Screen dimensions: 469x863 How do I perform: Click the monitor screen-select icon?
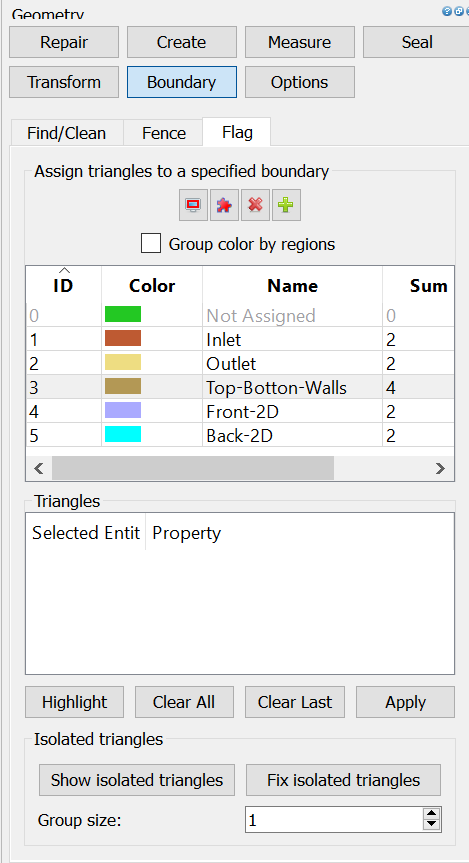coord(193,206)
